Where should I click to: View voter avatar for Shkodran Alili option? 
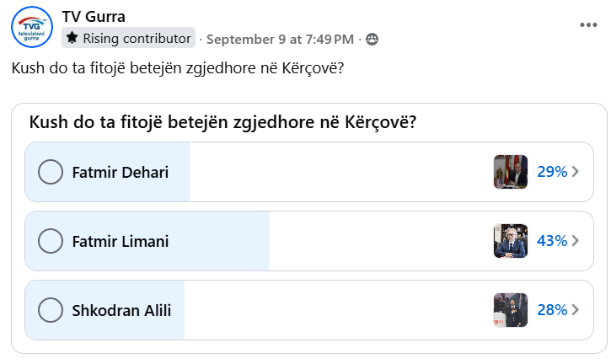coord(510,310)
